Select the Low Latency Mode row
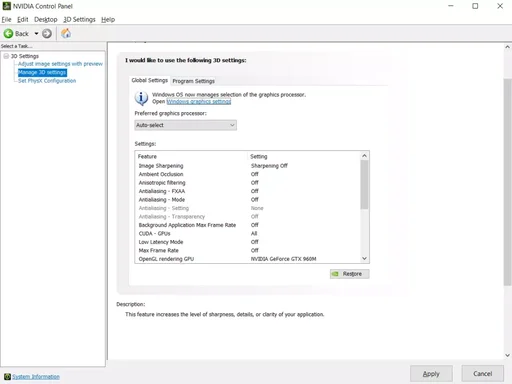 (x=248, y=242)
